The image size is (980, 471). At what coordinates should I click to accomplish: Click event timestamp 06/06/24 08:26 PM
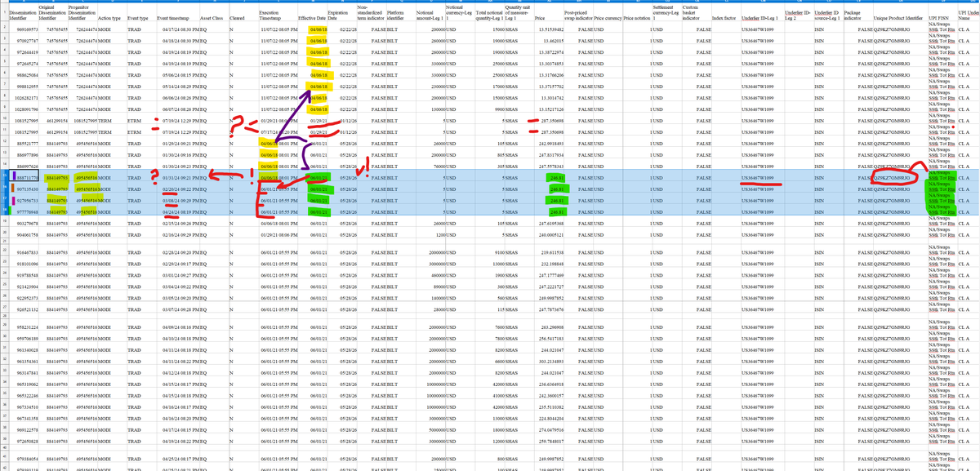pos(179,96)
